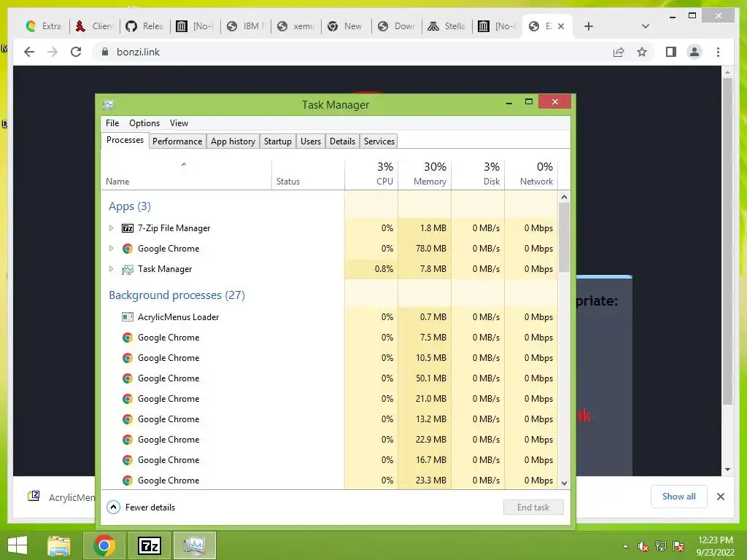Click the Background processes (27) heading
This screenshot has height=560, width=747.
(x=177, y=295)
